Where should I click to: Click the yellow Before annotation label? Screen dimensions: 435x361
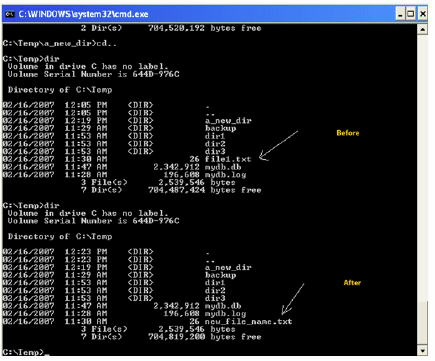click(x=348, y=133)
